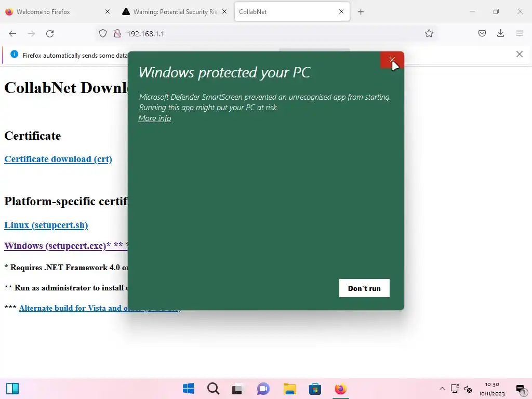Close the Welcome to Firefox tab
532x399 pixels.
pyautogui.click(x=108, y=11)
